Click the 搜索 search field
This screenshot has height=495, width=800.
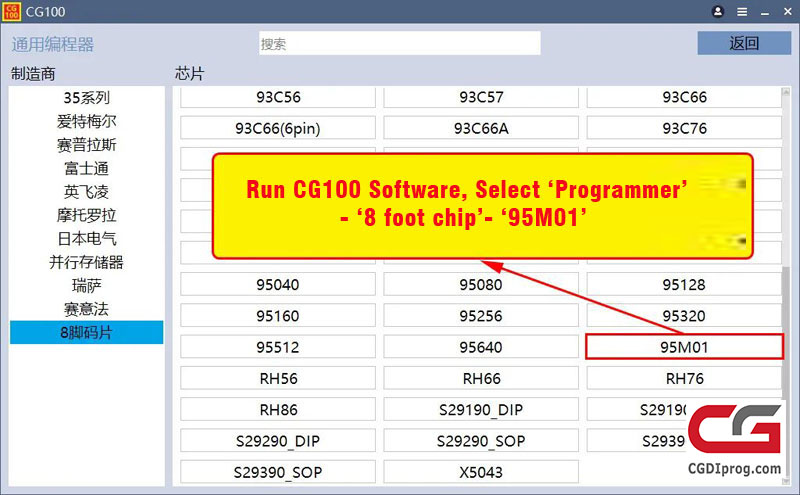coord(399,43)
